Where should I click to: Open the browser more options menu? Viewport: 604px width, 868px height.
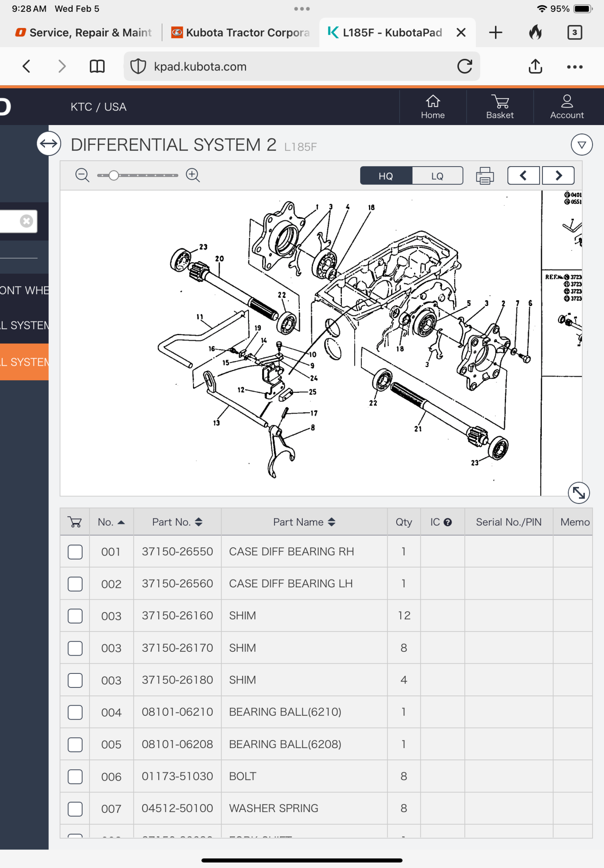click(575, 67)
